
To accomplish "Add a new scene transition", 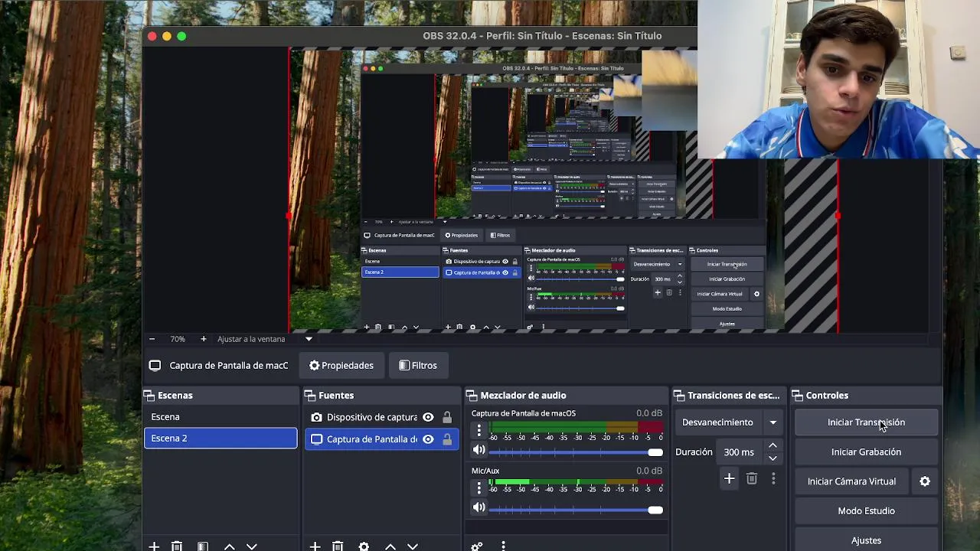I will pos(729,479).
